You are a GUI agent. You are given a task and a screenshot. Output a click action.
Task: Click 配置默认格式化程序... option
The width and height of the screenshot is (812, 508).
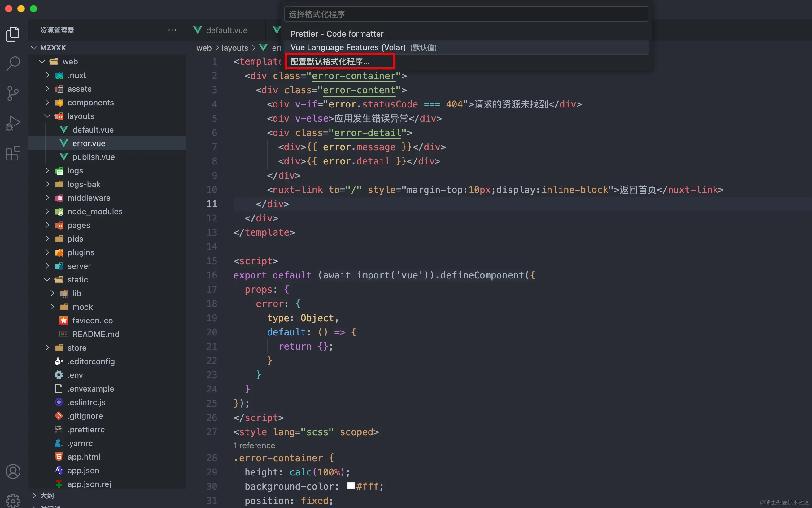[x=330, y=61]
